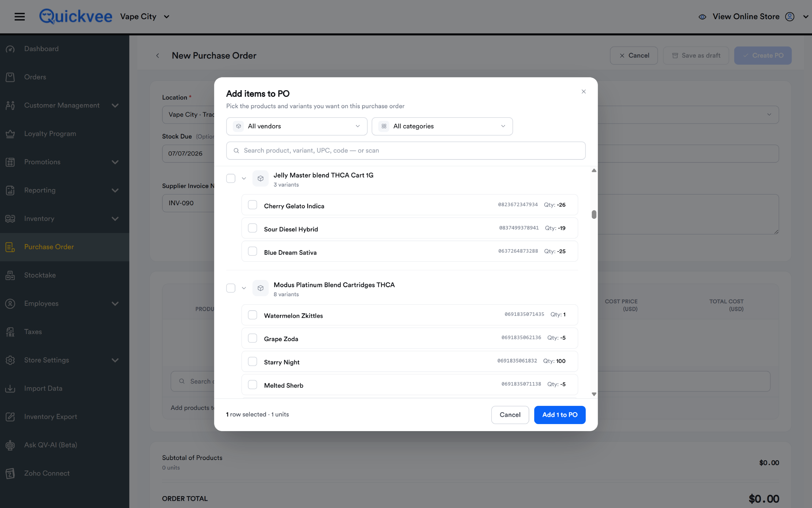
Task: Select all Modus Platinum Blend variants
Action: (231, 288)
